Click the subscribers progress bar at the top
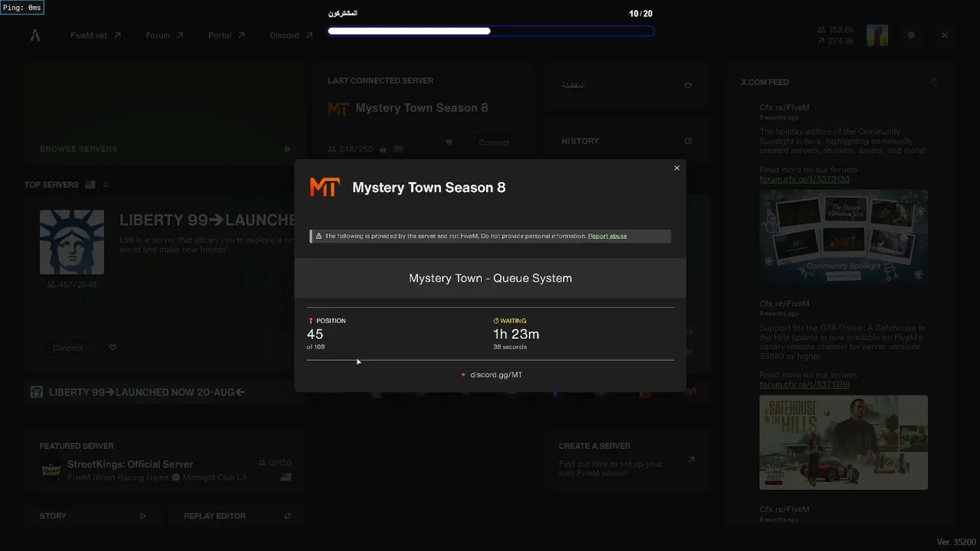 coord(491,31)
